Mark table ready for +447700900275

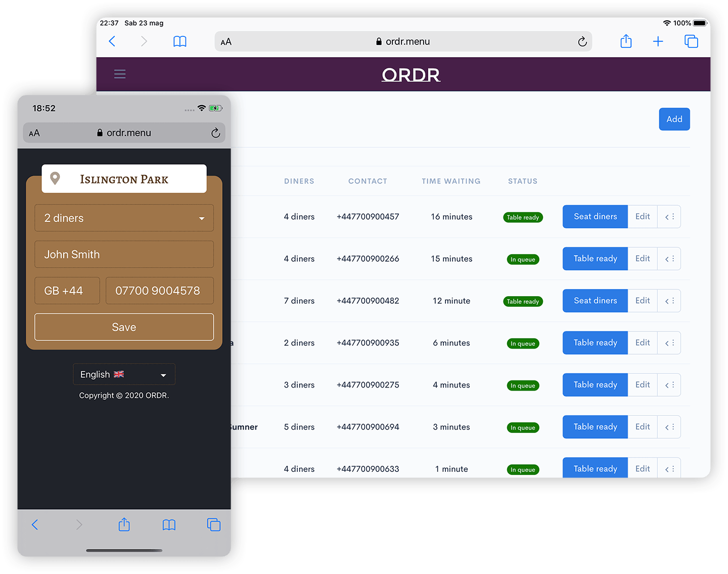pos(595,385)
